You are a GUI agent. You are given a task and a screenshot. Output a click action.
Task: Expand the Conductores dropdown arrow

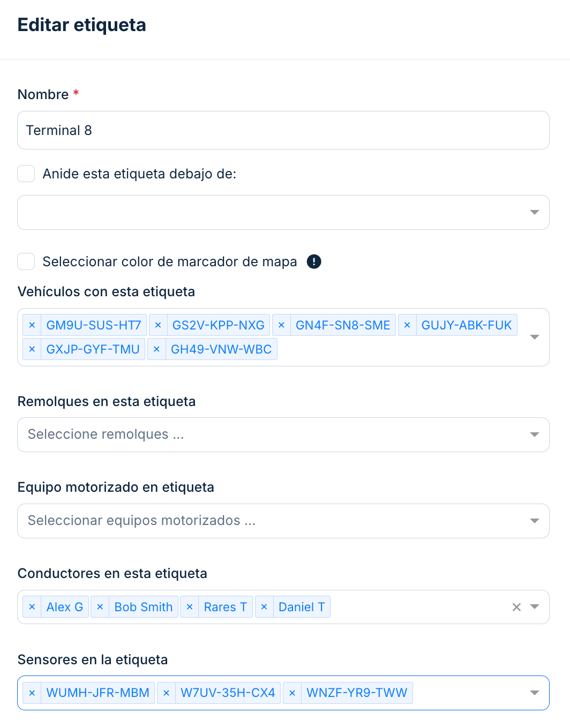[x=534, y=607]
